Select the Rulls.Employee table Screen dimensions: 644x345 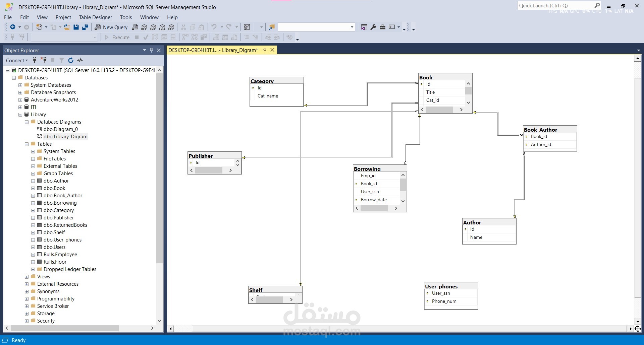click(x=60, y=255)
